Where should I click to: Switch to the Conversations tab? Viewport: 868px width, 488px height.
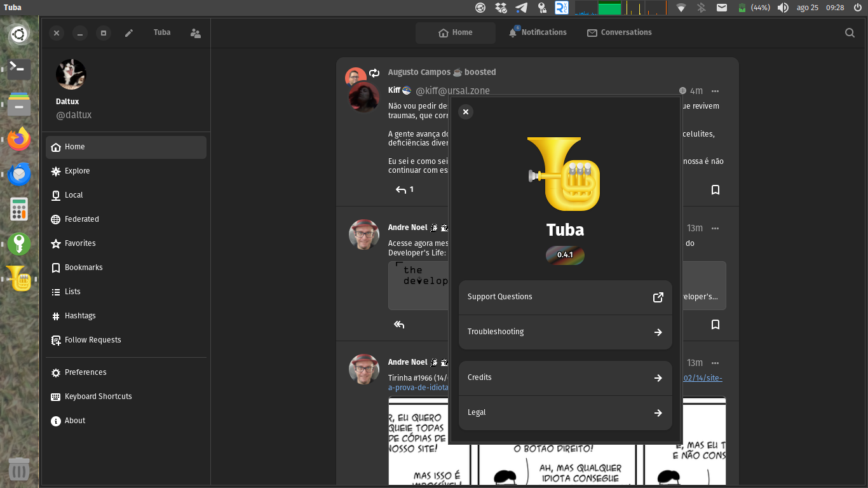click(620, 32)
